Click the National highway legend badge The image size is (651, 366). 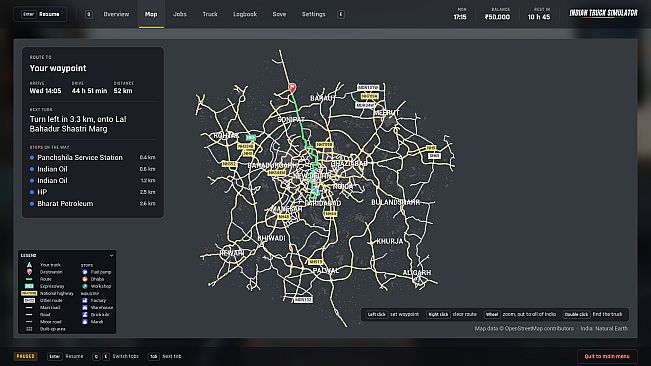pos(29,293)
